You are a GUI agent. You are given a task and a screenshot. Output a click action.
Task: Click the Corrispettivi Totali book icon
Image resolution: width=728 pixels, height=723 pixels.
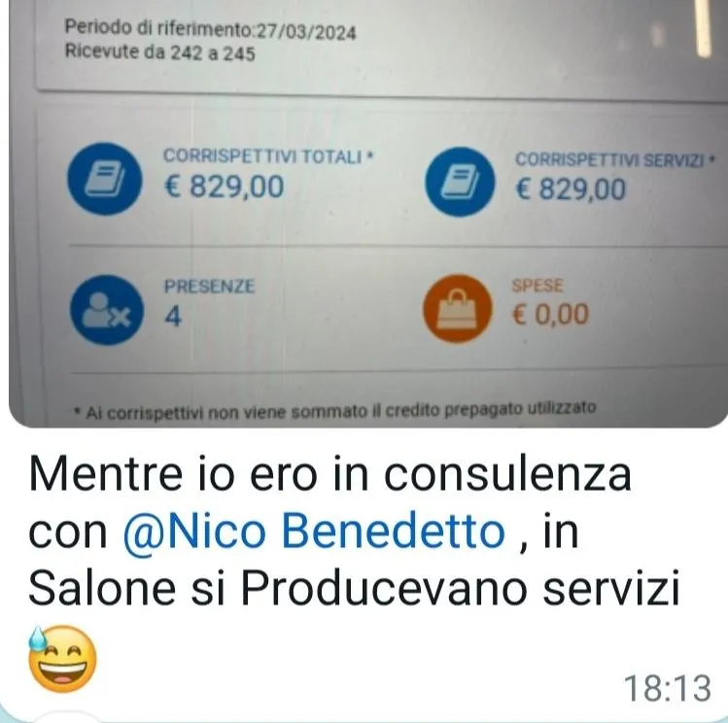tap(104, 179)
